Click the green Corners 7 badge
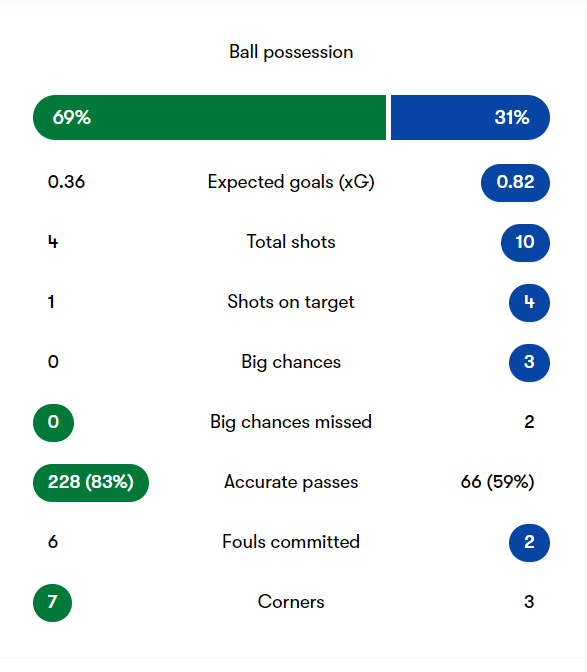The image size is (587, 672). coord(52,603)
